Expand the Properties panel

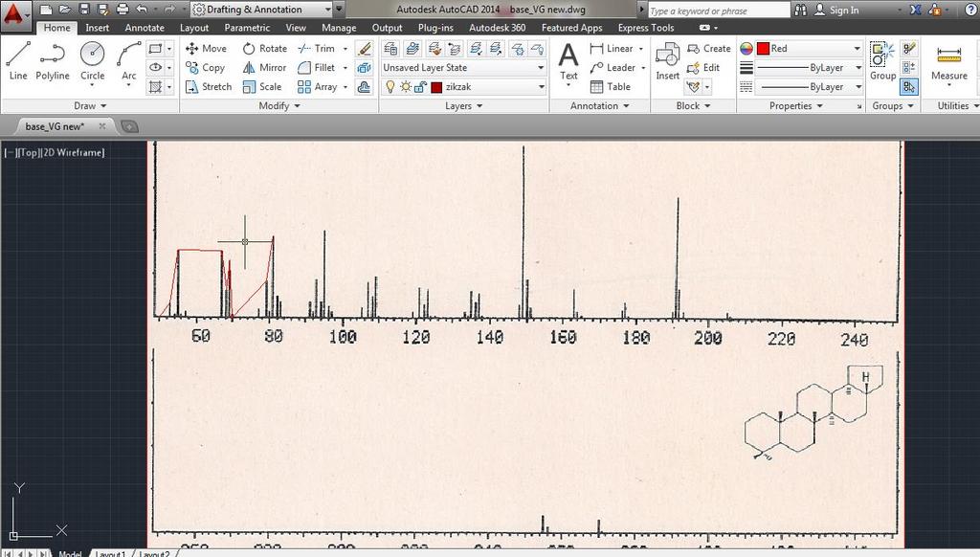click(x=795, y=105)
